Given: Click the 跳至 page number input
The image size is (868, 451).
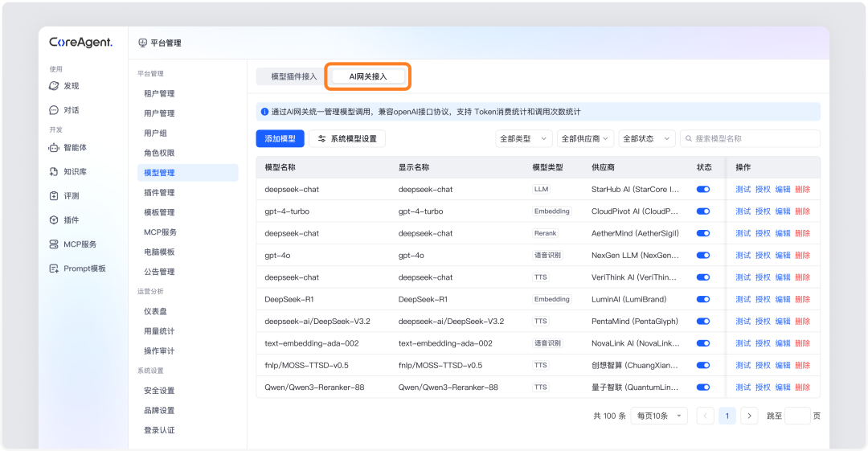Looking at the screenshot, I should click(x=798, y=416).
